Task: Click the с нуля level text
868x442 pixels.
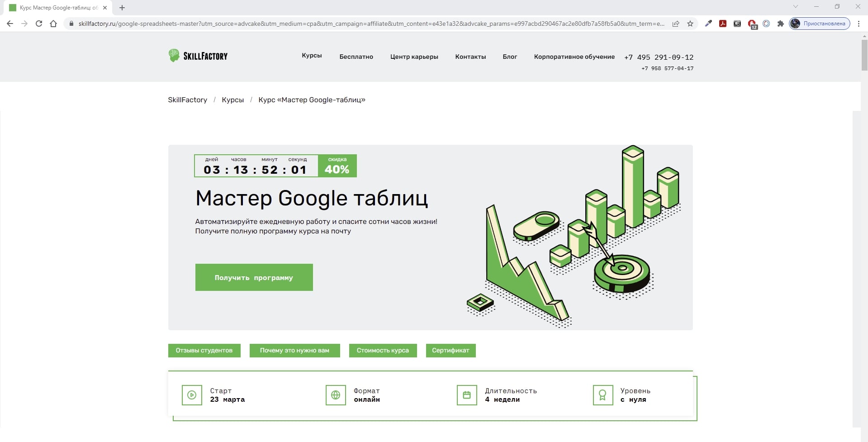Action: click(x=633, y=399)
